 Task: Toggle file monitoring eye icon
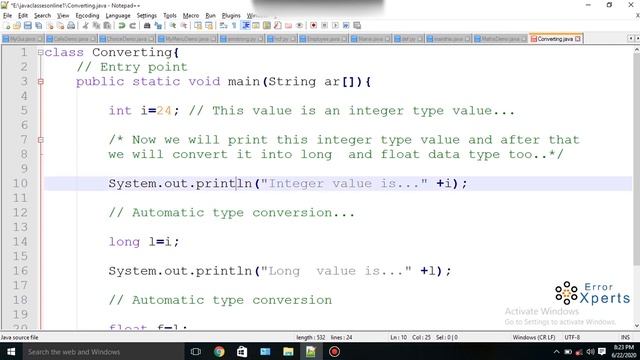[x=299, y=25]
